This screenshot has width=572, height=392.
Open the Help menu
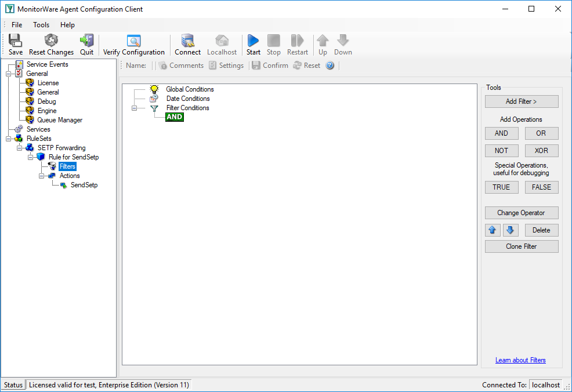[67, 25]
